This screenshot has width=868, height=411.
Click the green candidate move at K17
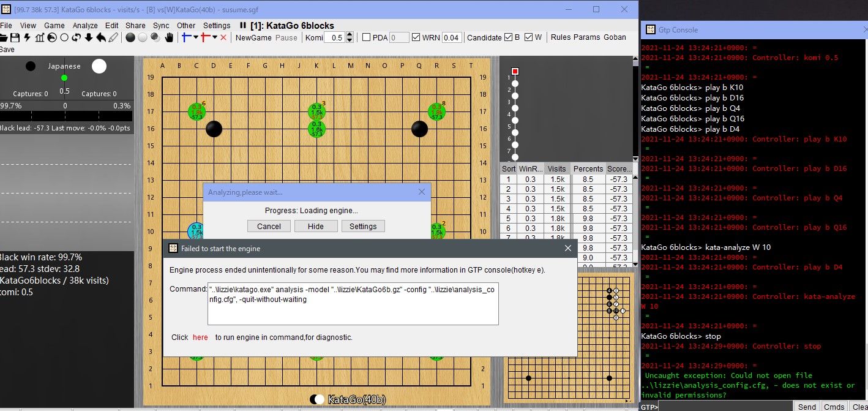coord(316,111)
